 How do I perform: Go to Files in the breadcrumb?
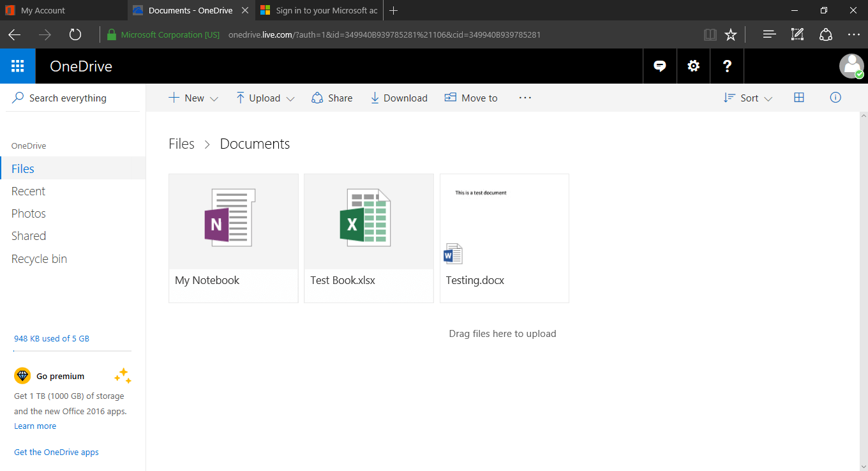[x=181, y=144]
